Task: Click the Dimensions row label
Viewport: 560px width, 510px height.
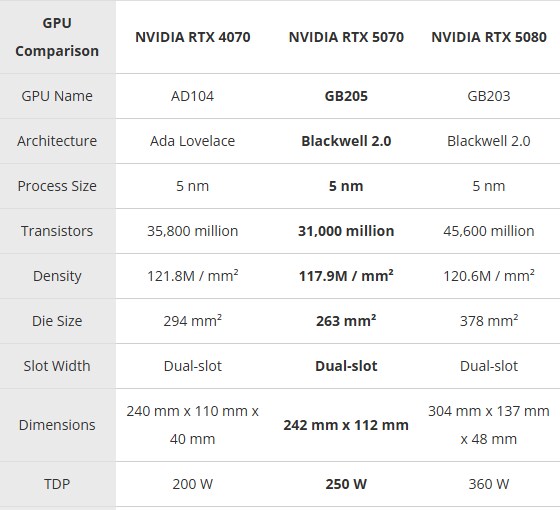Action: (x=57, y=425)
